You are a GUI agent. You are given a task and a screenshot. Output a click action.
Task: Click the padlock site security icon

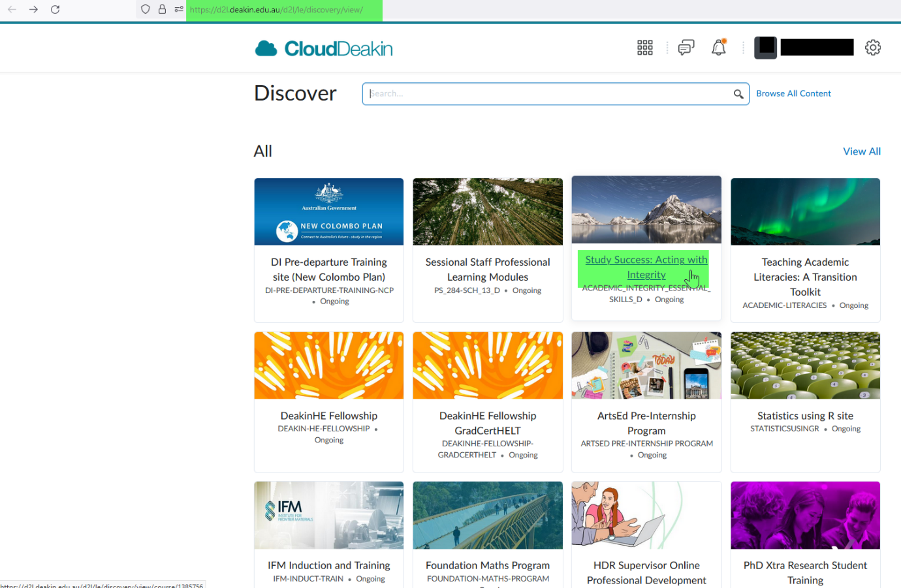click(x=162, y=9)
